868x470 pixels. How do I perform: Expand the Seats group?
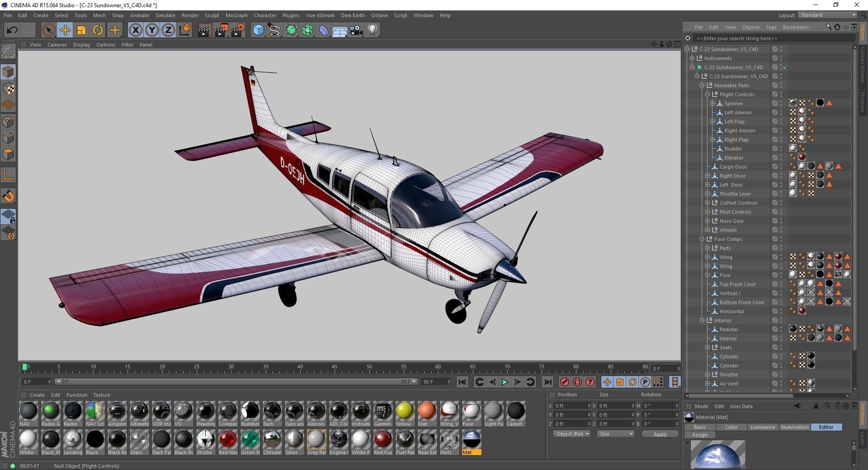708,348
